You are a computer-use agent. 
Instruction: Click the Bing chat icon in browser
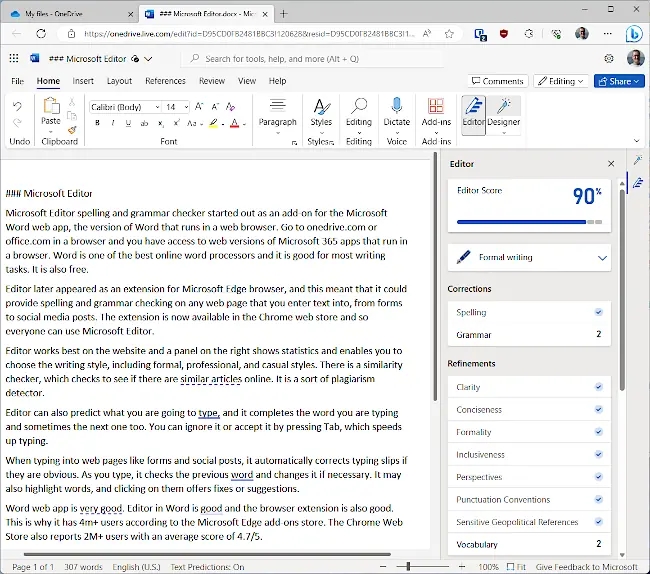[x=634, y=34]
